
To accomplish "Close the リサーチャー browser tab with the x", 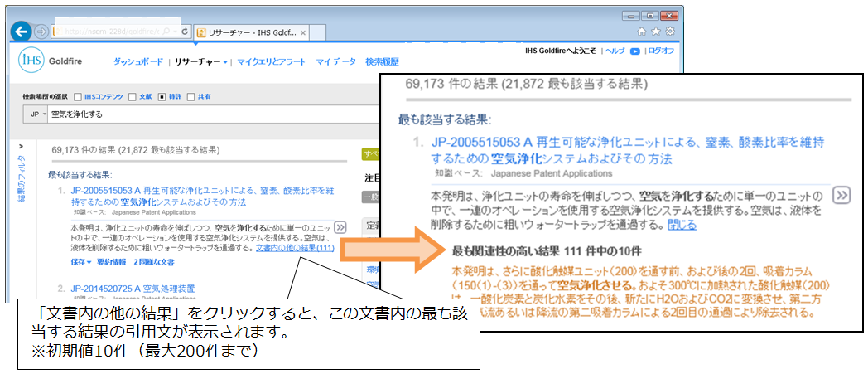I will click(304, 32).
